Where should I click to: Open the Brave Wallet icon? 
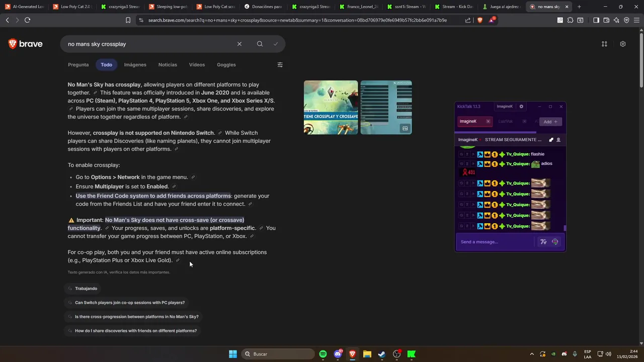click(x=606, y=20)
